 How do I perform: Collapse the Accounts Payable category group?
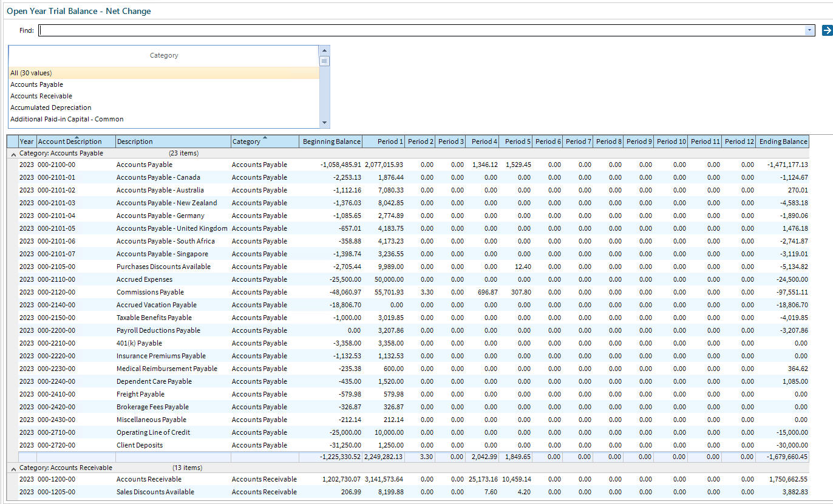(13, 154)
